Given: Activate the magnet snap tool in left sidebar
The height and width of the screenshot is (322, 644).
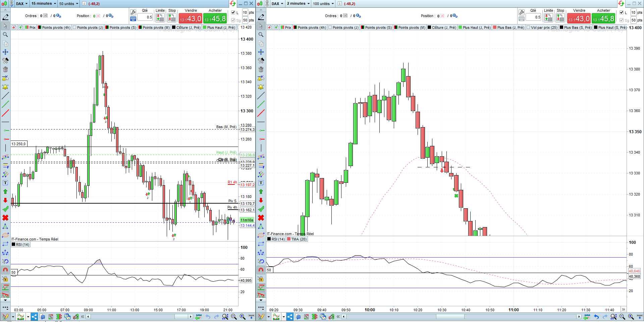Looking at the screenshot, I should pos(5,270).
